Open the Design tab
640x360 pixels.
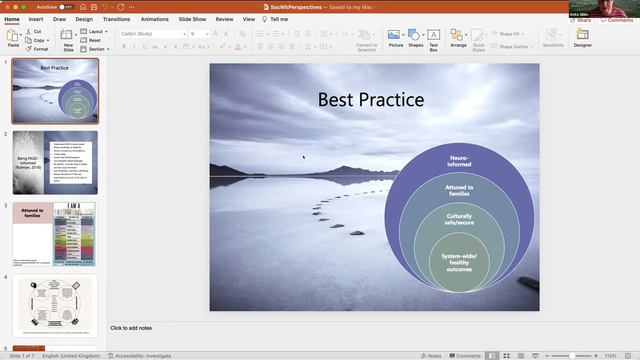point(84,19)
